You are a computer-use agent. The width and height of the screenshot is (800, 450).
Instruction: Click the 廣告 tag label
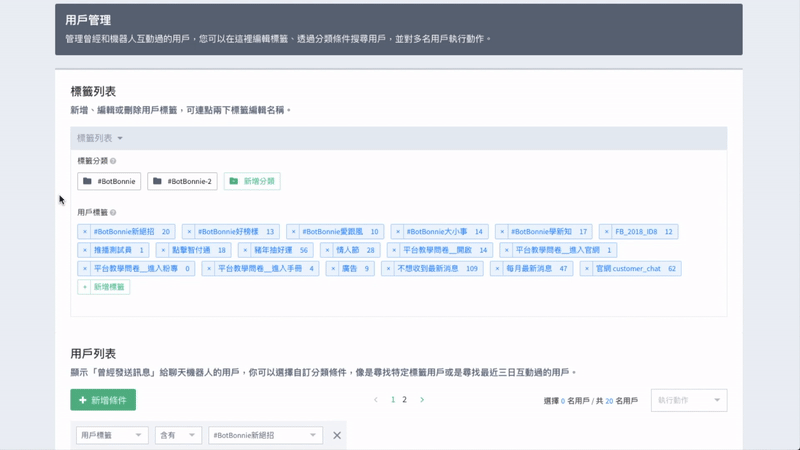coord(349,268)
